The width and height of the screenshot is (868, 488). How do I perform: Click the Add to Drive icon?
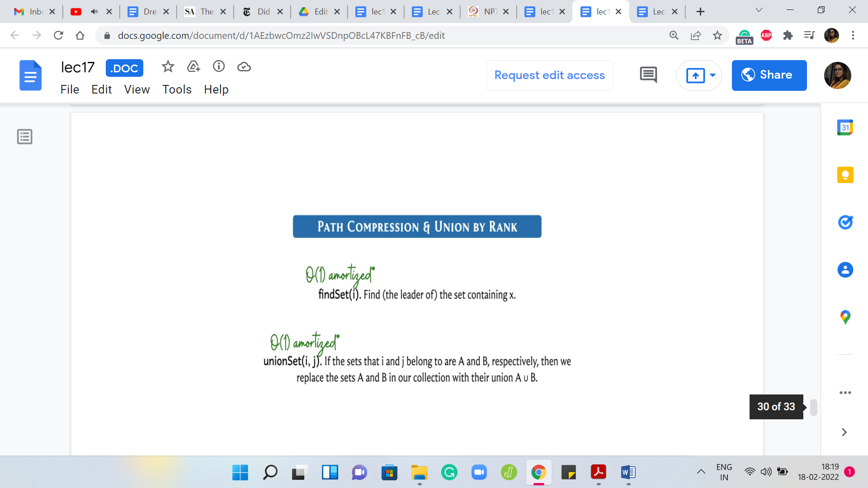[x=193, y=67]
